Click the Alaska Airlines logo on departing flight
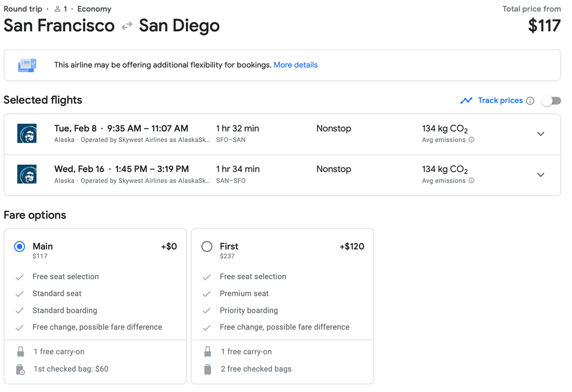Screen dimensions: 572x392 [26, 133]
